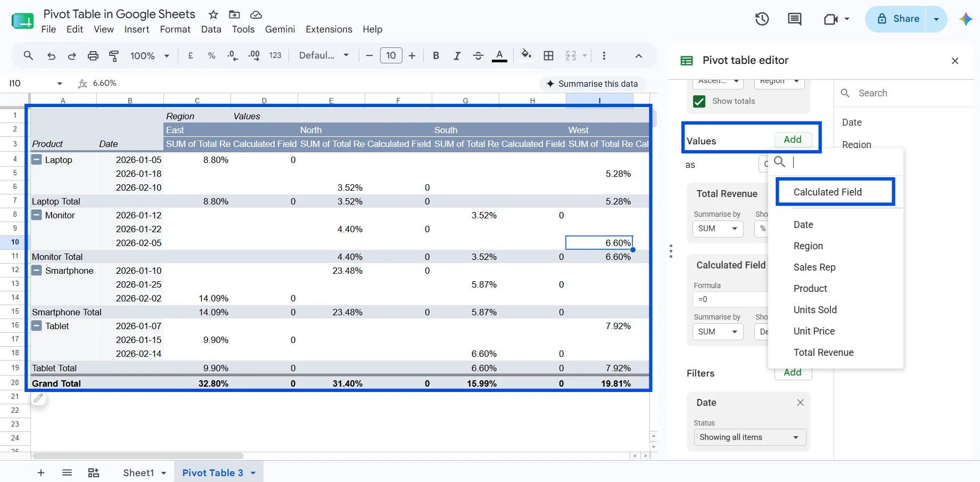Image resolution: width=980 pixels, height=482 pixels.
Task: Collapse the Laptop product group
Action: pos(37,159)
